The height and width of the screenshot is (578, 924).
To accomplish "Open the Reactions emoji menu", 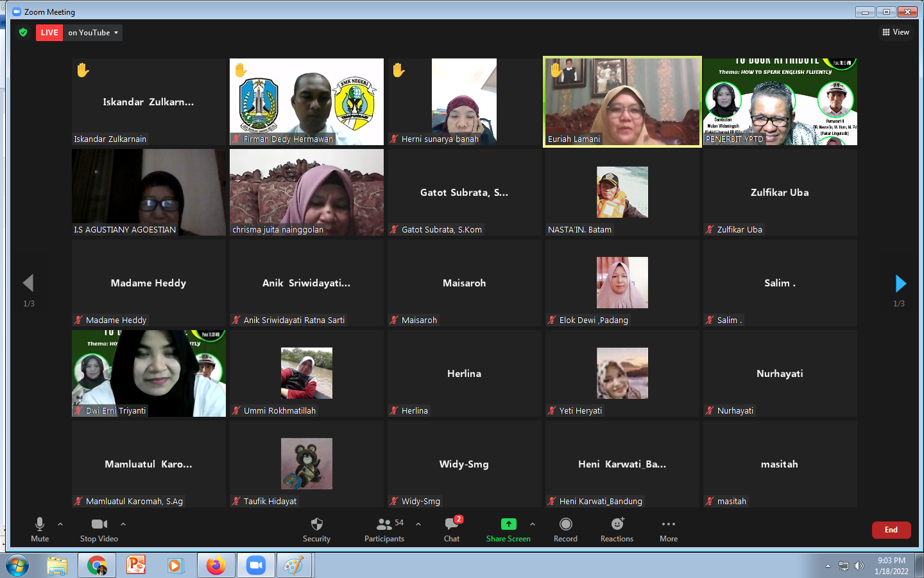I will [617, 530].
